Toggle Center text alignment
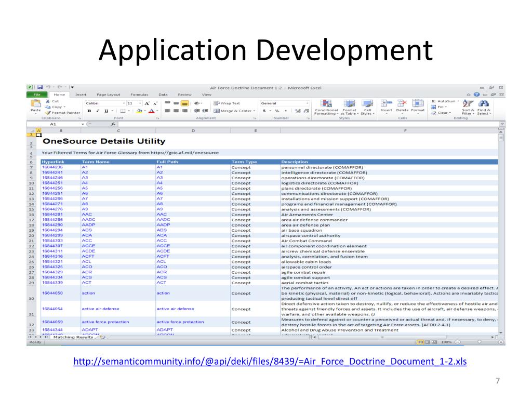The image size is (532, 399). tap(176, 111)
